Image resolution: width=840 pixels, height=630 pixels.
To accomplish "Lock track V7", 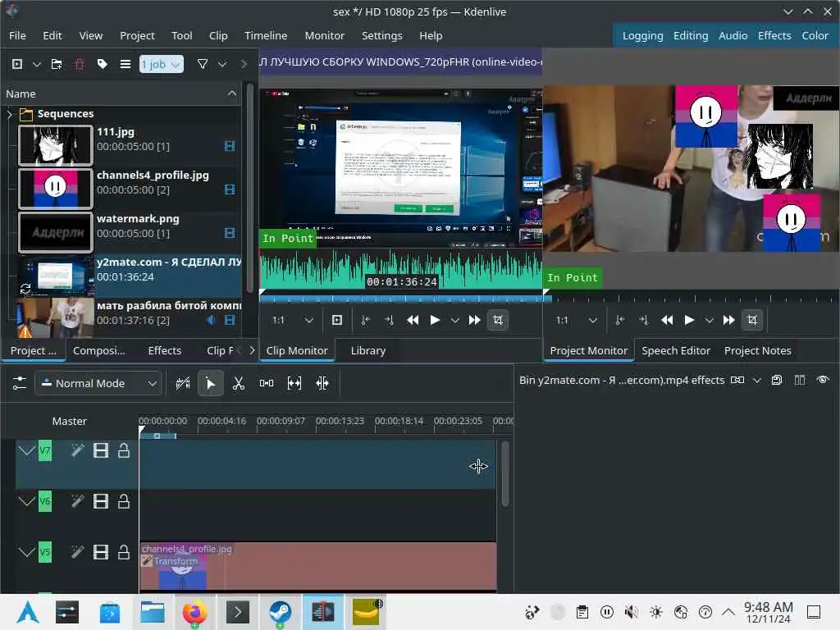I will tap(124, 450).
